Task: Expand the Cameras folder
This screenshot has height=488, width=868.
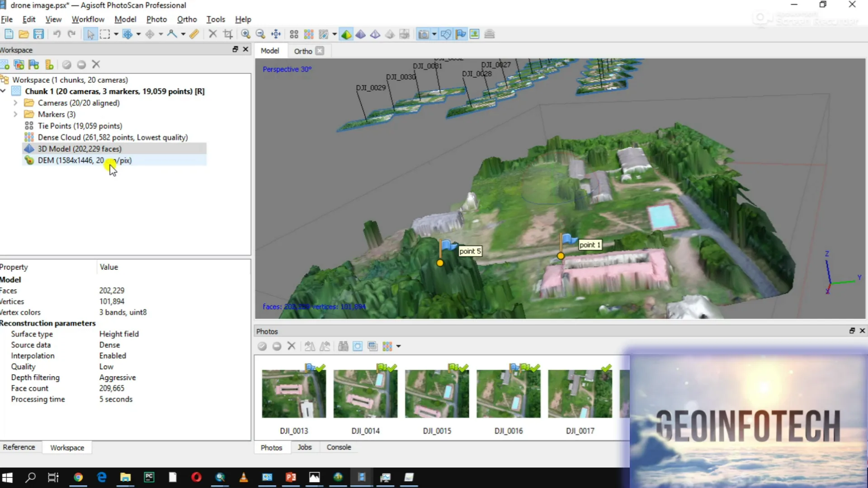Action: tap(15, 103)
